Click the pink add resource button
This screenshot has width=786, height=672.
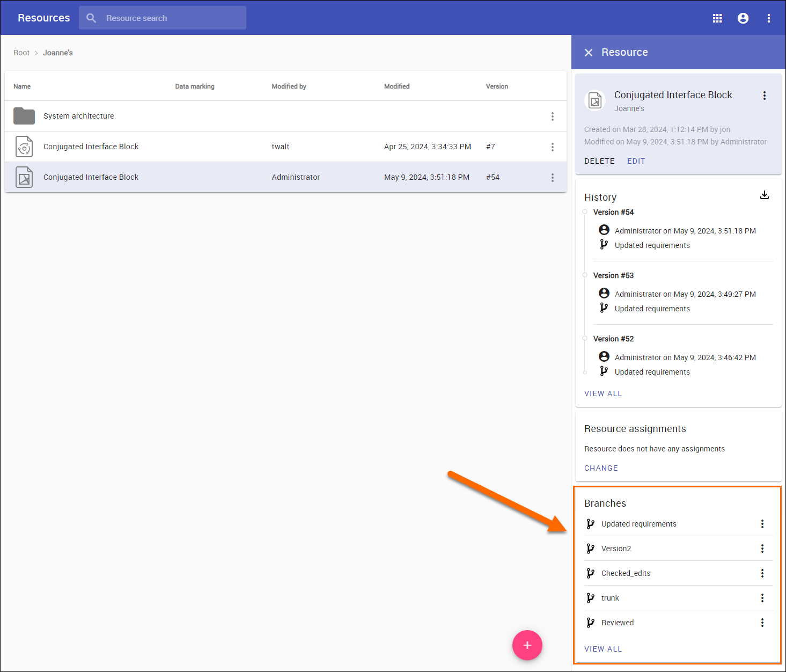527,645
